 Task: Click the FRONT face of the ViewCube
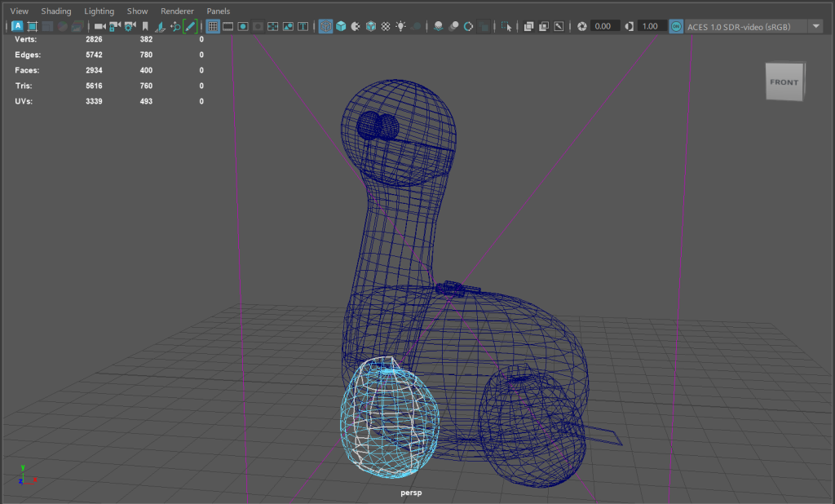click(x=784, y=82)
